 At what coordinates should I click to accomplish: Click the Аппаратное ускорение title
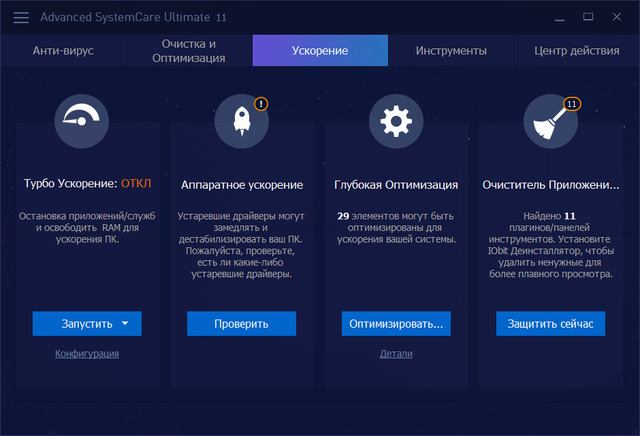[x=241, y=185]
